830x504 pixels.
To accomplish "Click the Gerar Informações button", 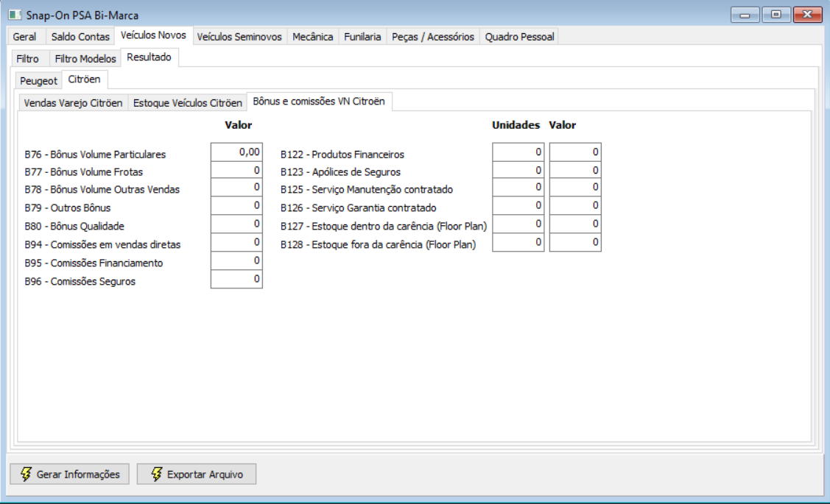I will pyautogui.click(x=69, y=474).
